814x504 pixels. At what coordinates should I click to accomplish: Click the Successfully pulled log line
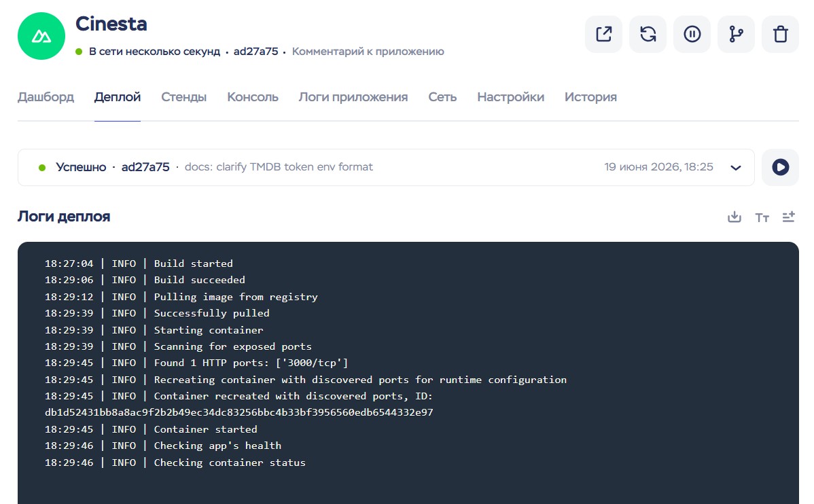tap(157, 314)
